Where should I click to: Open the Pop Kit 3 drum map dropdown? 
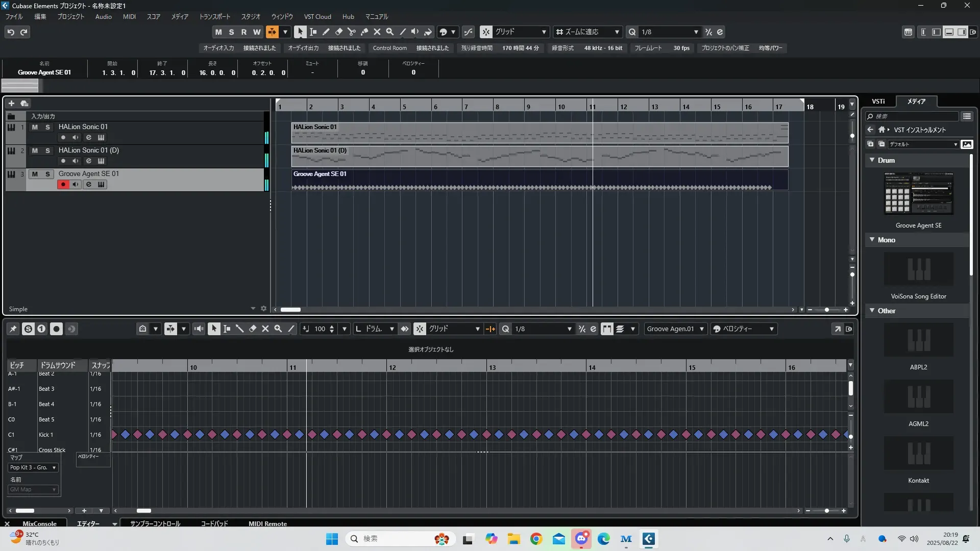coord(33,467)
